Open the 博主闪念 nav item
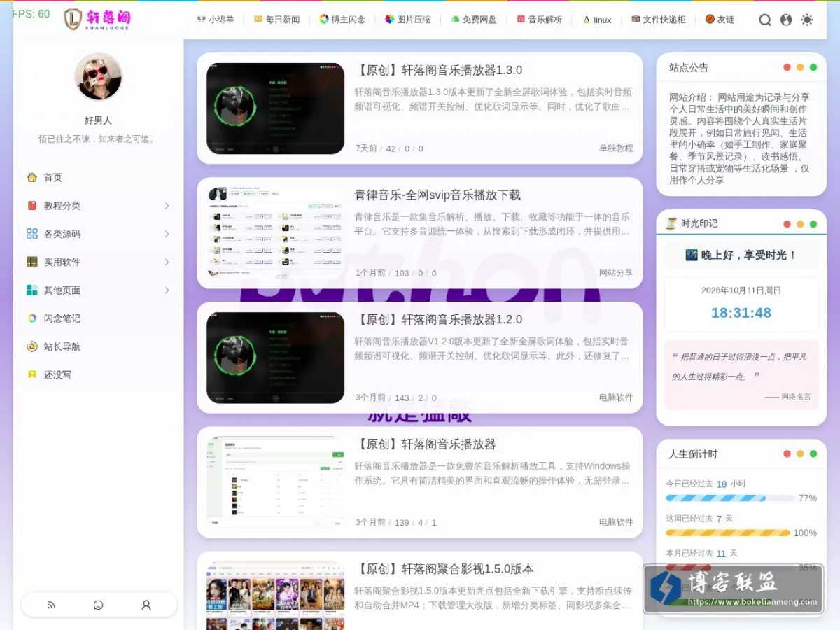840x630 pixels. tap(342, 20)
